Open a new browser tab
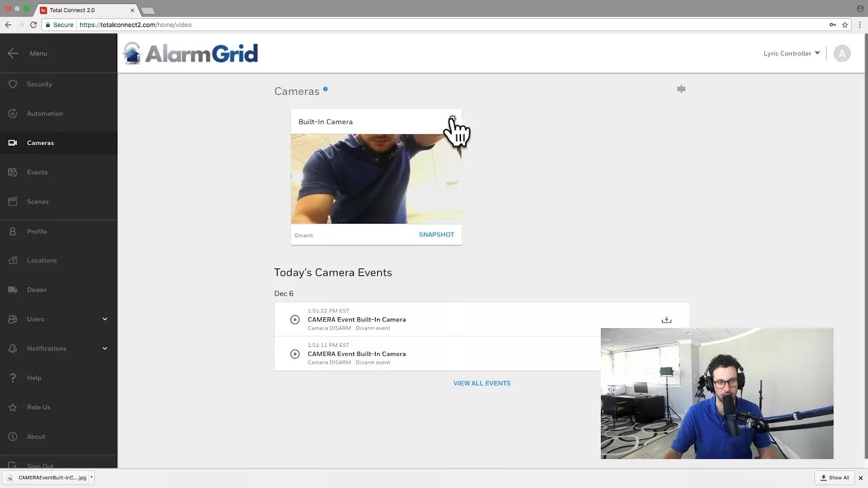 [148, 11]
